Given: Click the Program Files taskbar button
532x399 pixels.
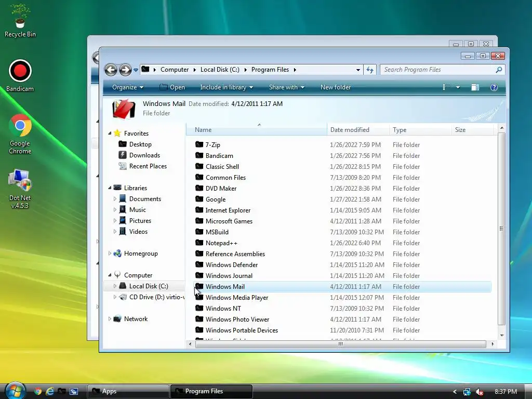Looking at the screenshot, I should [x=211, y=392].
